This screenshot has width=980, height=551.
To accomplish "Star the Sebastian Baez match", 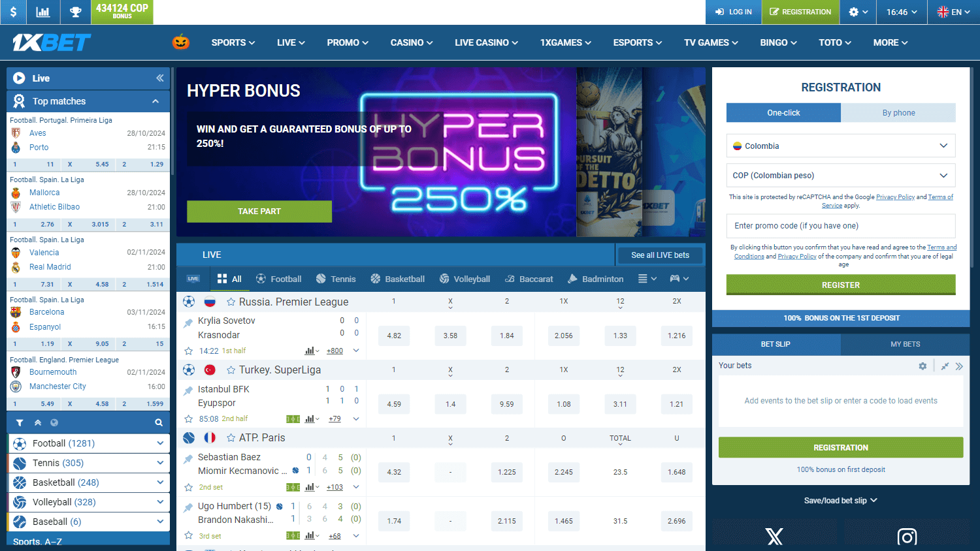I will pyautogui.click(x=188, y=487).
